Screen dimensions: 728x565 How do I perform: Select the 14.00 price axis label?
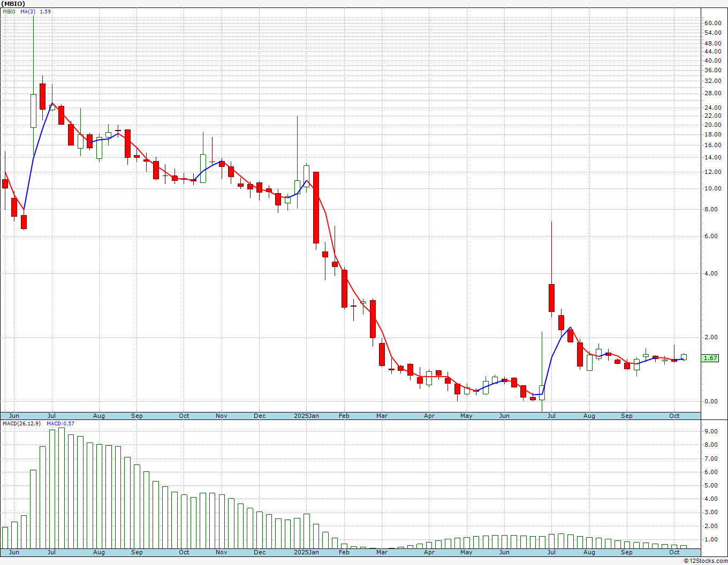point(712,157)
